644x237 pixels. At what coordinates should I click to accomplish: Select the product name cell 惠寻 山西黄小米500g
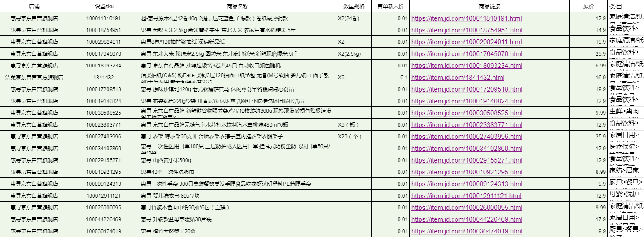tap(237, 160)
